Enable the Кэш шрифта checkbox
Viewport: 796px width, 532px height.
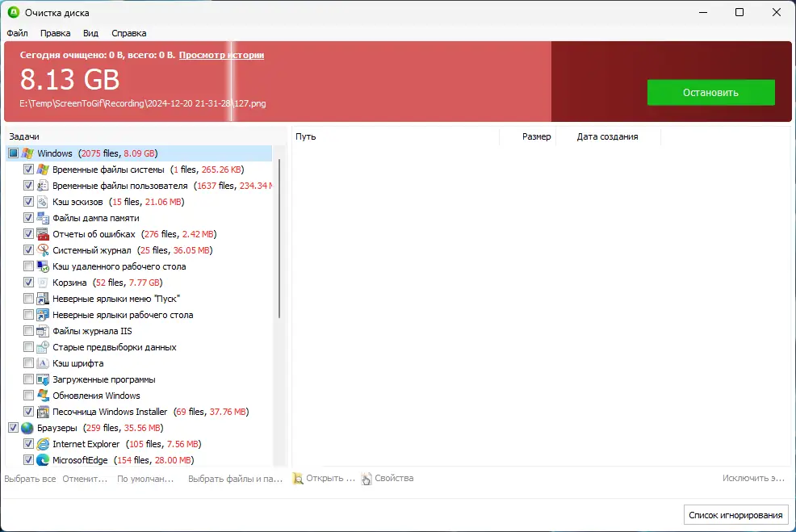click(28, 362)
